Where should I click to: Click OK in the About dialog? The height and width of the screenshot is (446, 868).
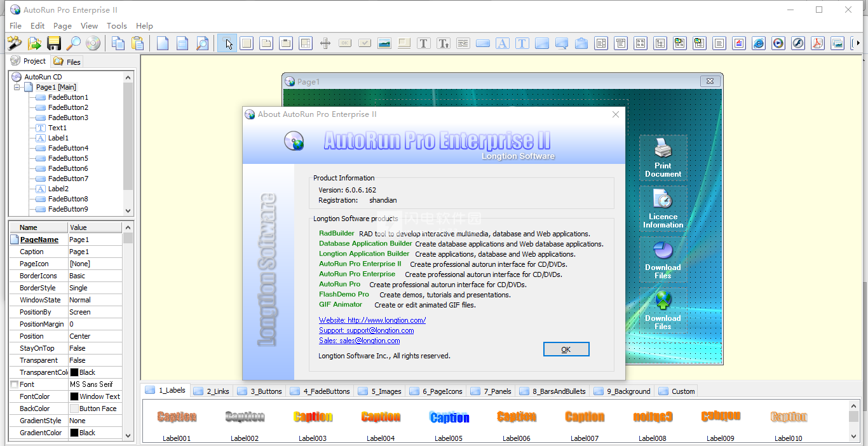[x=566, y=349]
